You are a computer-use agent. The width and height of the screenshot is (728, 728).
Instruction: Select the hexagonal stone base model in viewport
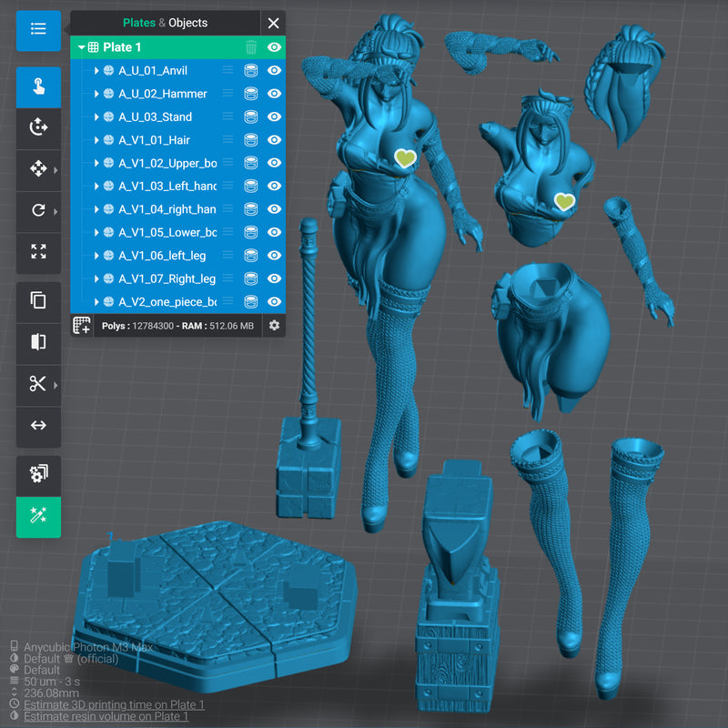click(215, 606)
